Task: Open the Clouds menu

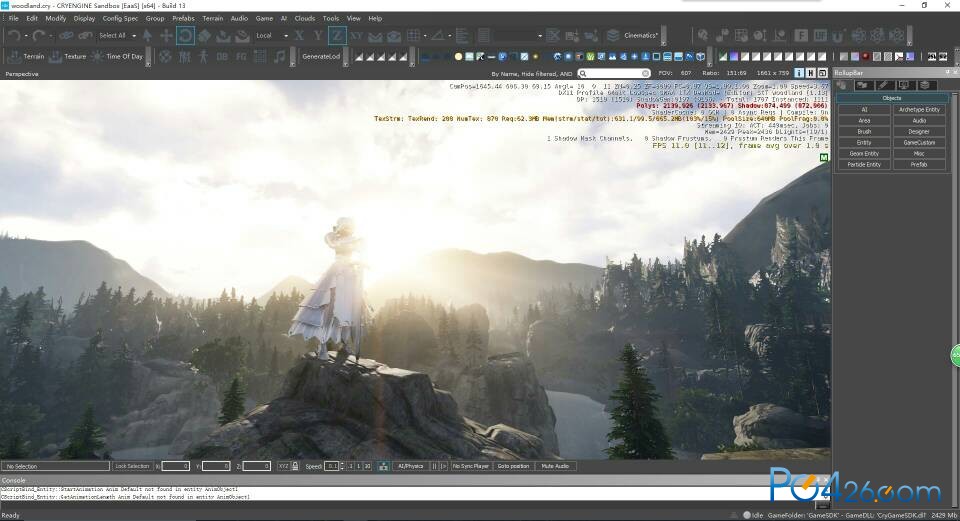Action: pos(304,18)
